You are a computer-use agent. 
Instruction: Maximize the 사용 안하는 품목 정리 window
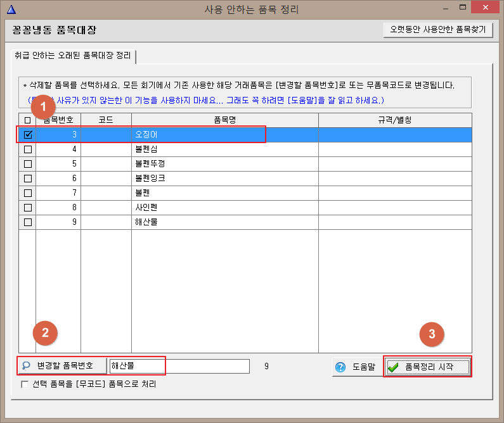click(463, 8)
